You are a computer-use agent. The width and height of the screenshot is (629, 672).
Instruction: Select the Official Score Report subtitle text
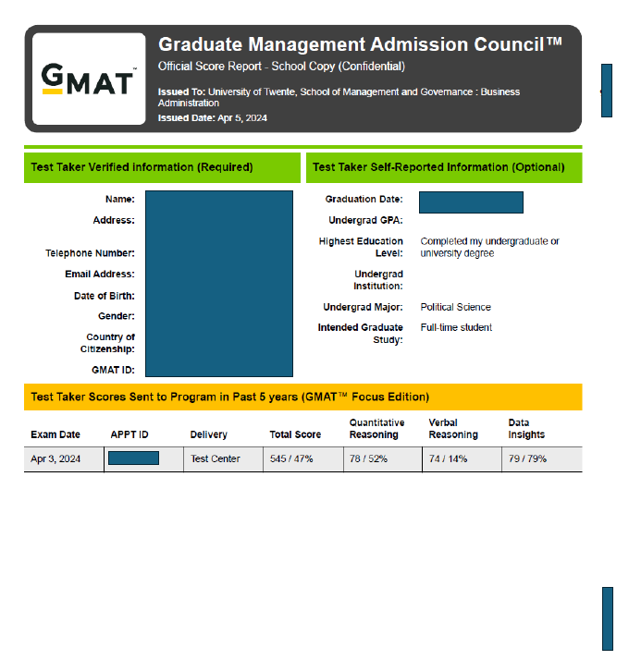tap(281, 67)
